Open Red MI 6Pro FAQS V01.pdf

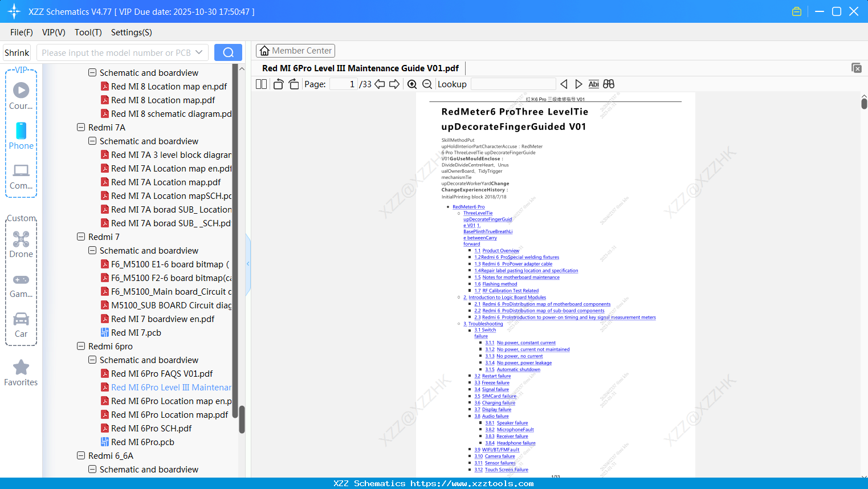click(x=157, y=373)
